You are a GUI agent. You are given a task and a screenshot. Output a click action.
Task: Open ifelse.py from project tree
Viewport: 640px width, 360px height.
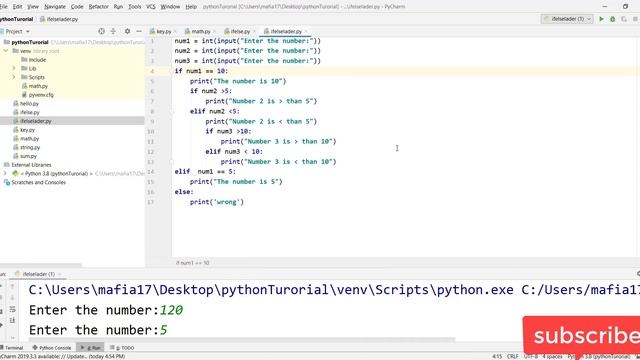(30, 112)
